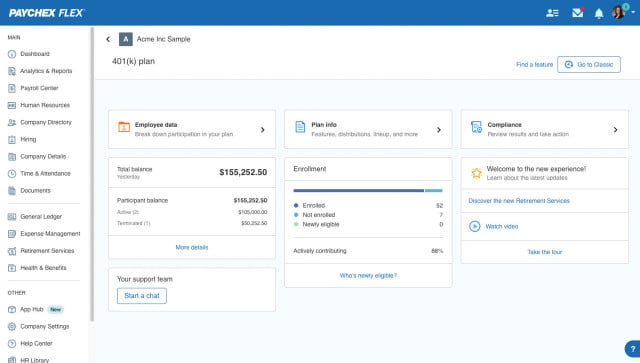Image resolution: width=640 pixels, height=363 pixels.
Task: Click the Start a chat button
Action: 142,296
